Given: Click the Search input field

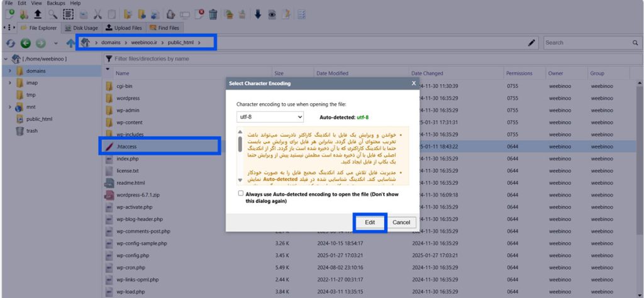Looking at the screenshot, I should pos(589,43).
